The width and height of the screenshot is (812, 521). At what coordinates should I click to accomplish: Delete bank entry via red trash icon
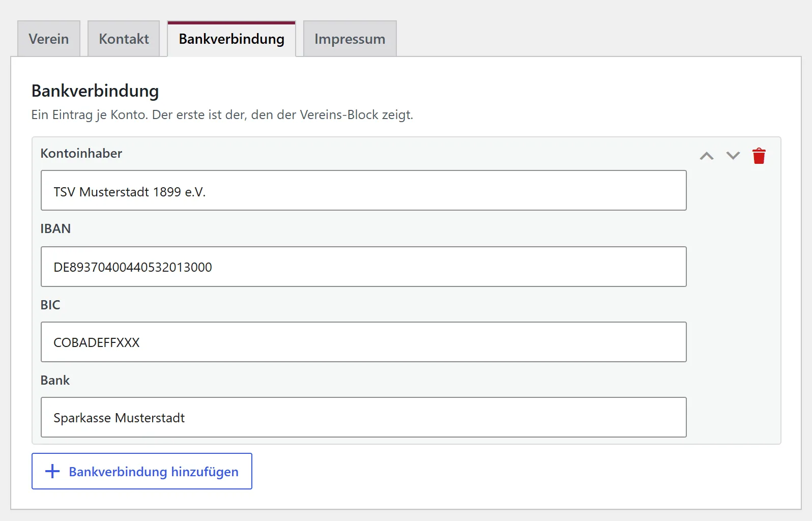[x=759, y=156]
